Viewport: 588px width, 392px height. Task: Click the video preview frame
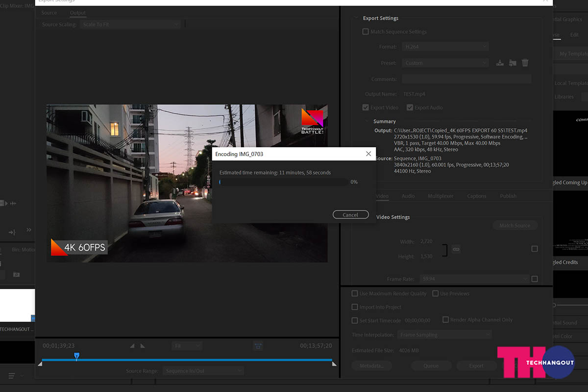(187, 183)
